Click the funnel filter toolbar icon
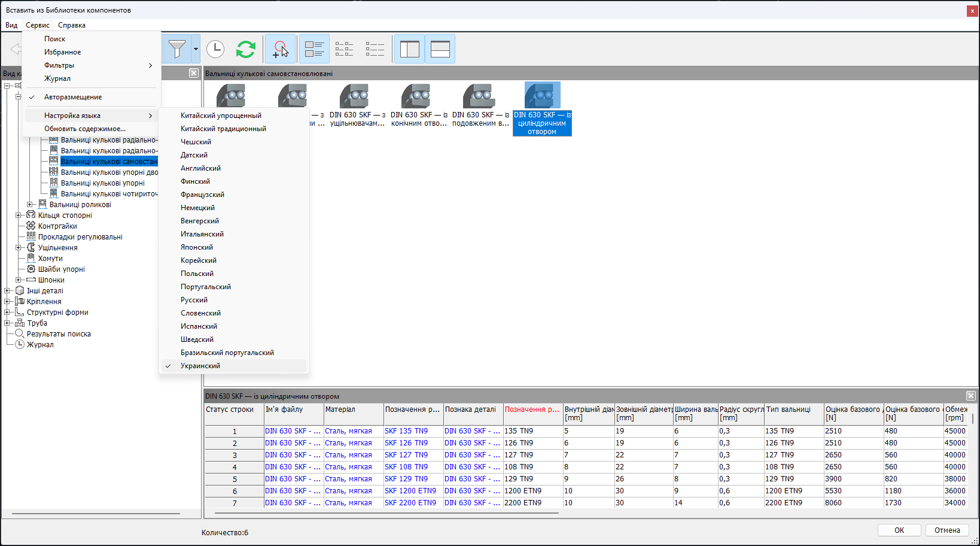This screenshot has width=980, height=546. [x=177, y=49]
